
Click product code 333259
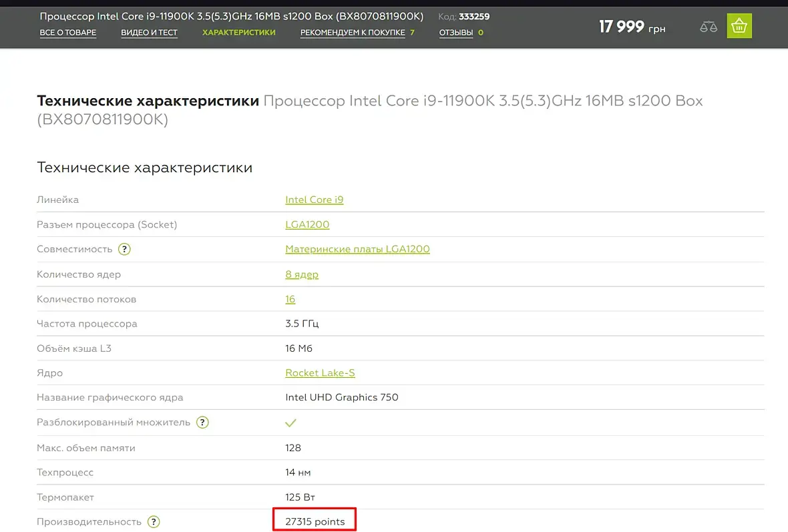tap(474, 17)
